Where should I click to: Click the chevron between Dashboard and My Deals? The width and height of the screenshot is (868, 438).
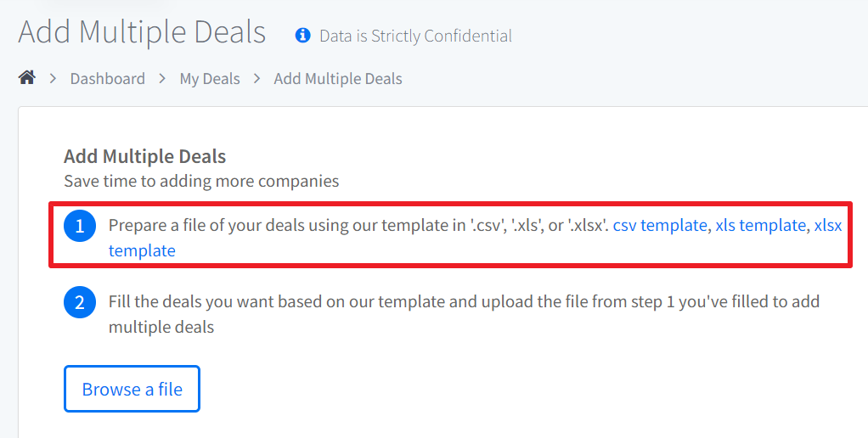(162, 79)
